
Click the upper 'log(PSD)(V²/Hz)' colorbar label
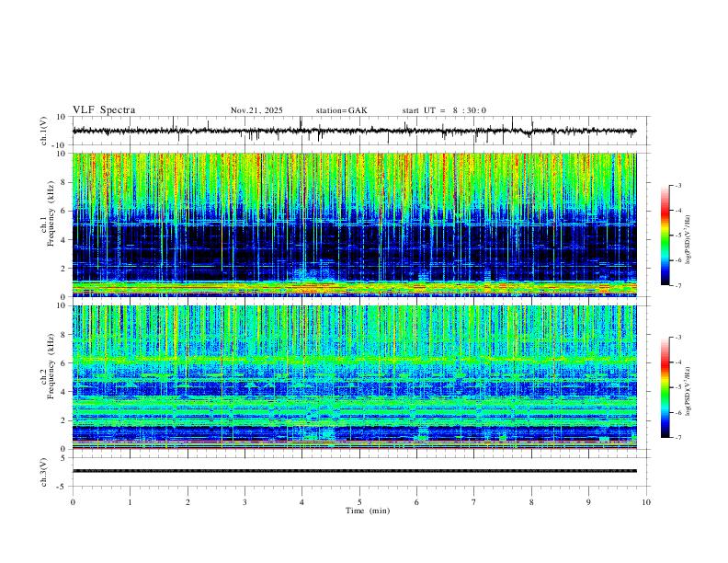(x=688, y=240)
